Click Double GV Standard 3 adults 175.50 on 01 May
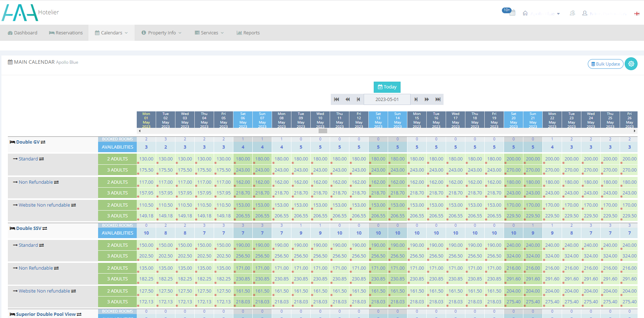 (146, 170)
